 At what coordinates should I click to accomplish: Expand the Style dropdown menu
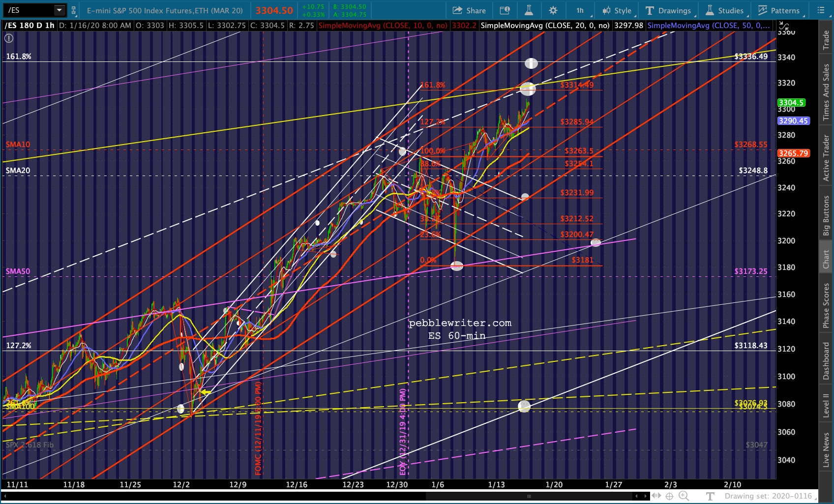pyautogui.click(x=618, y=10)
